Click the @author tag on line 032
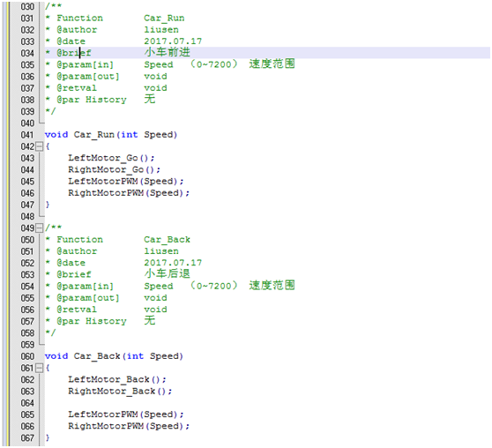 pos(77,30)
